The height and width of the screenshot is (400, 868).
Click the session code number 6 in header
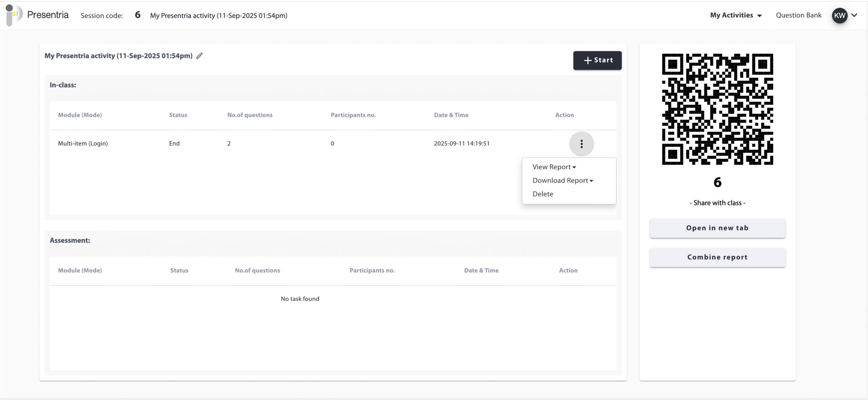coord(137,15)
